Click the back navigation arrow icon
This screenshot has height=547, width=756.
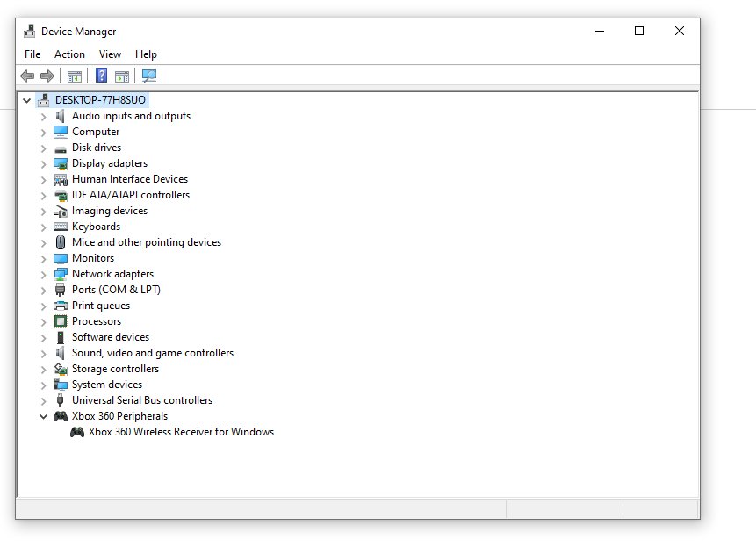point(27,76)
